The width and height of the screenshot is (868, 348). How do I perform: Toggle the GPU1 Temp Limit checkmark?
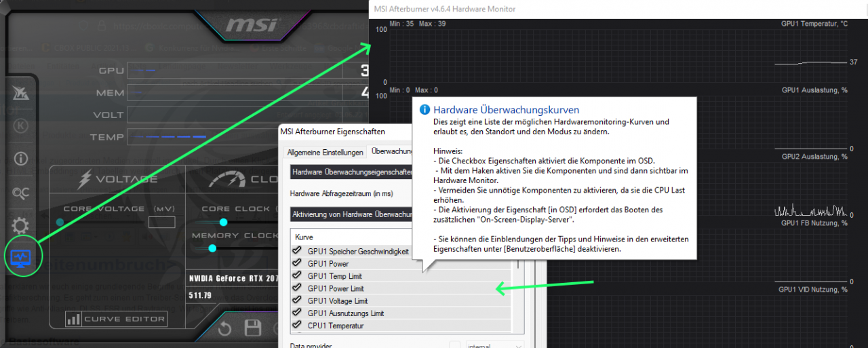296,275
